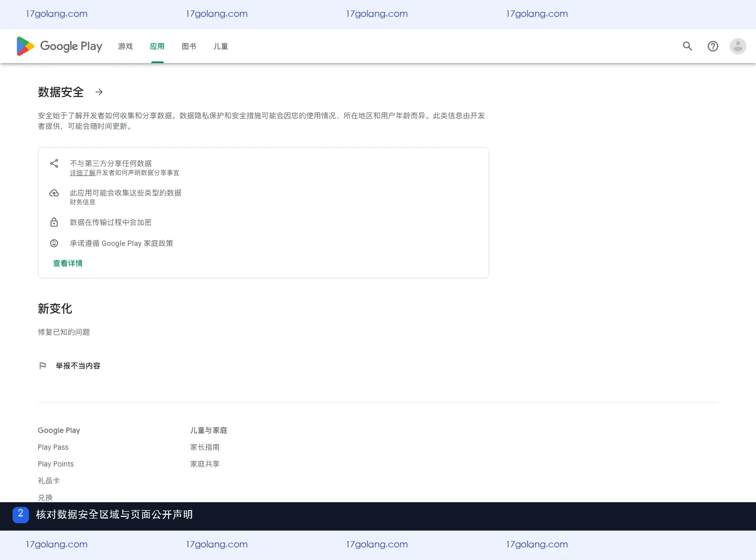This screenshot has width=756, height=560.
Task: Click the 数据在传输过程中会加密 text
Action: tap(111, 222)
